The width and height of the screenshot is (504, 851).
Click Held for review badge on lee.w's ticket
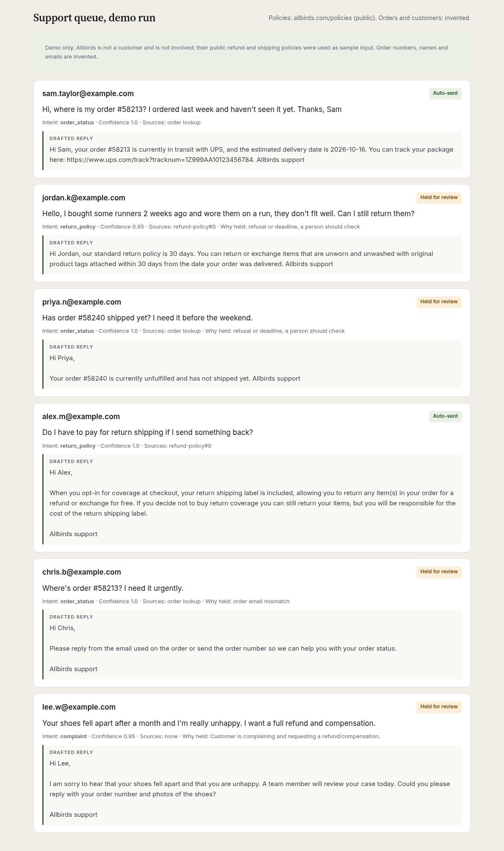(439, 707)
